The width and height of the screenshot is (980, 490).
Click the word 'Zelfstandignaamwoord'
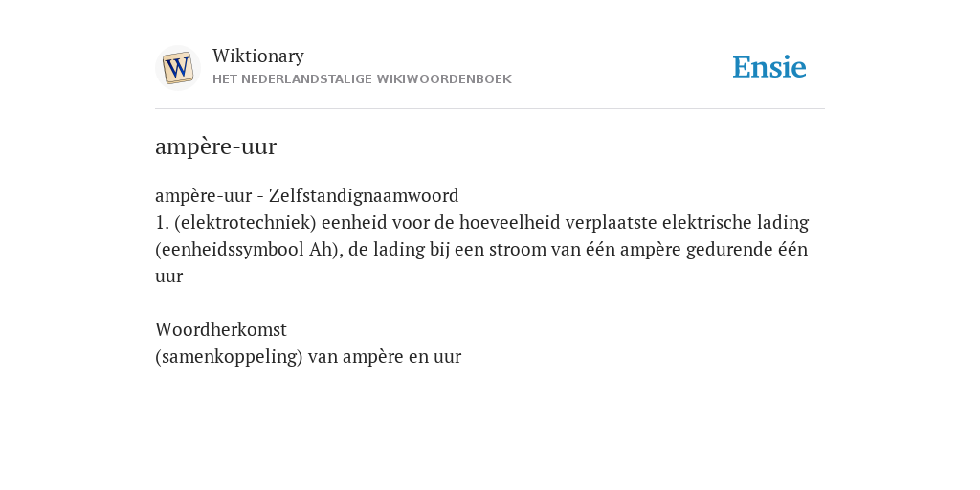pos(364,195)
